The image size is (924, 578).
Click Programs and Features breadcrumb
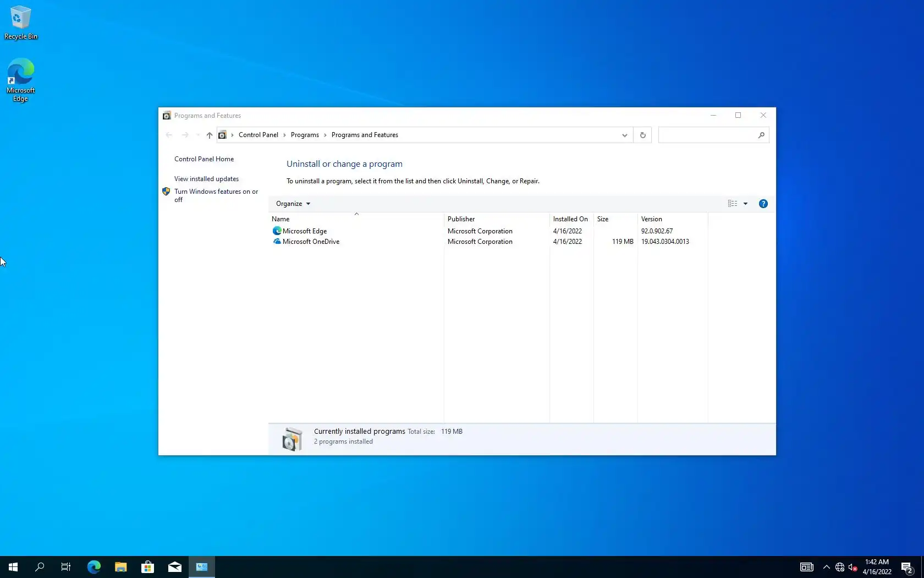(x=365, y=135)
